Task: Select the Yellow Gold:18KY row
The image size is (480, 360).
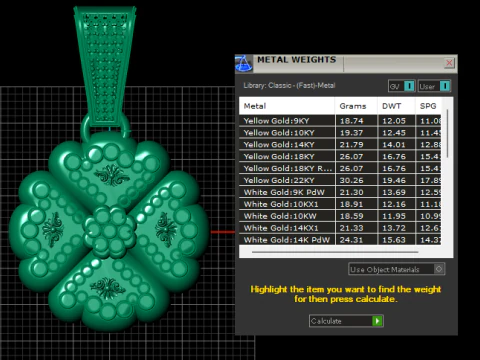Action: pos(340,156)
